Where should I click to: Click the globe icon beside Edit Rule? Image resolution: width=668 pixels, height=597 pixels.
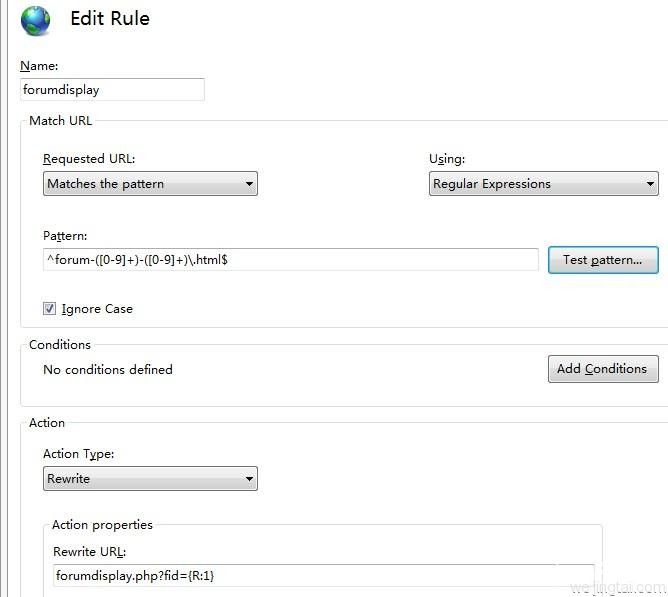35,20
